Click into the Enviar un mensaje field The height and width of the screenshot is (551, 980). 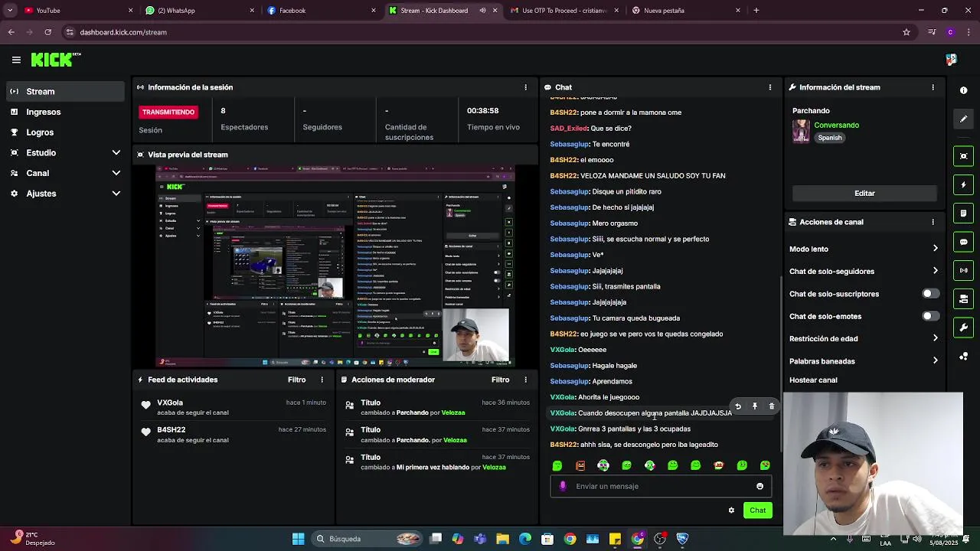[661, 486]
